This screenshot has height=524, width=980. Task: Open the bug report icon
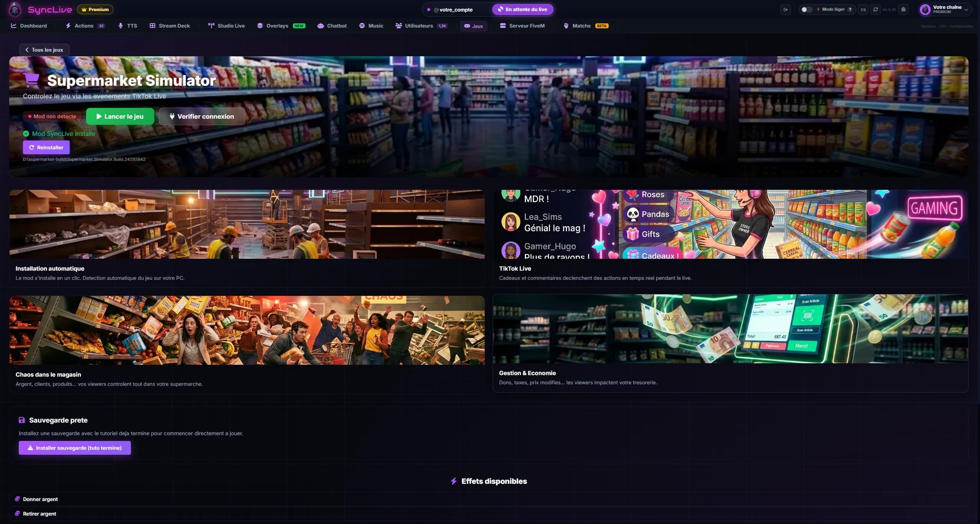(x=903, y=10)
